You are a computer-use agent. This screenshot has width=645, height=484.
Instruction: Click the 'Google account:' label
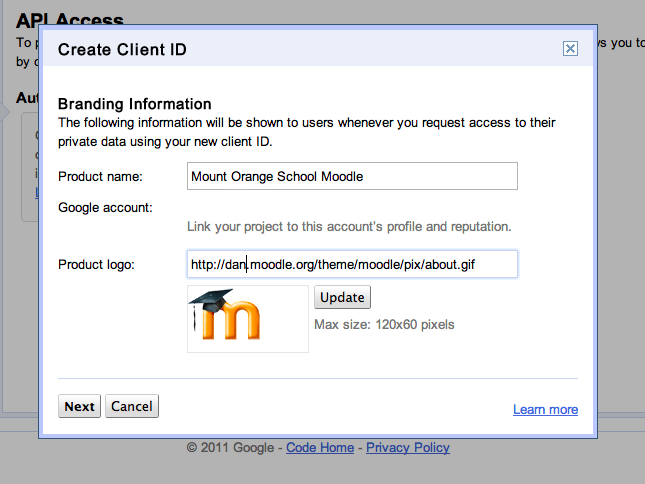[x=105, y=207]
